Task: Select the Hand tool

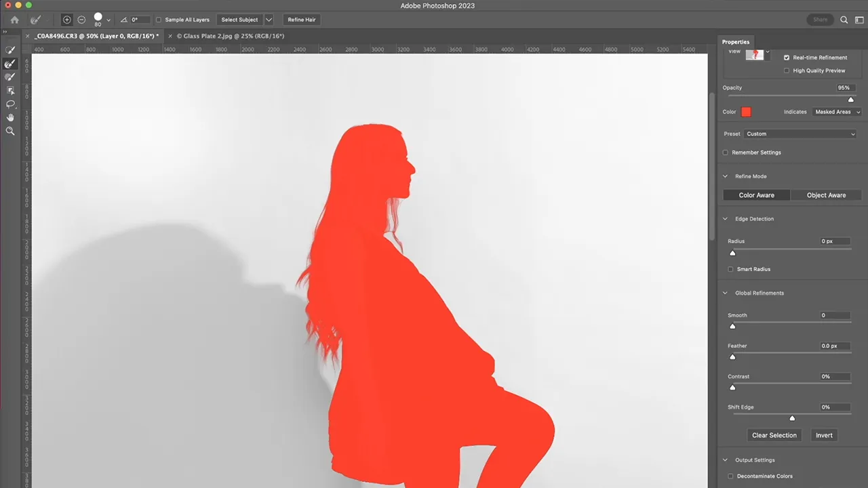Action: (x=10, y=118)
